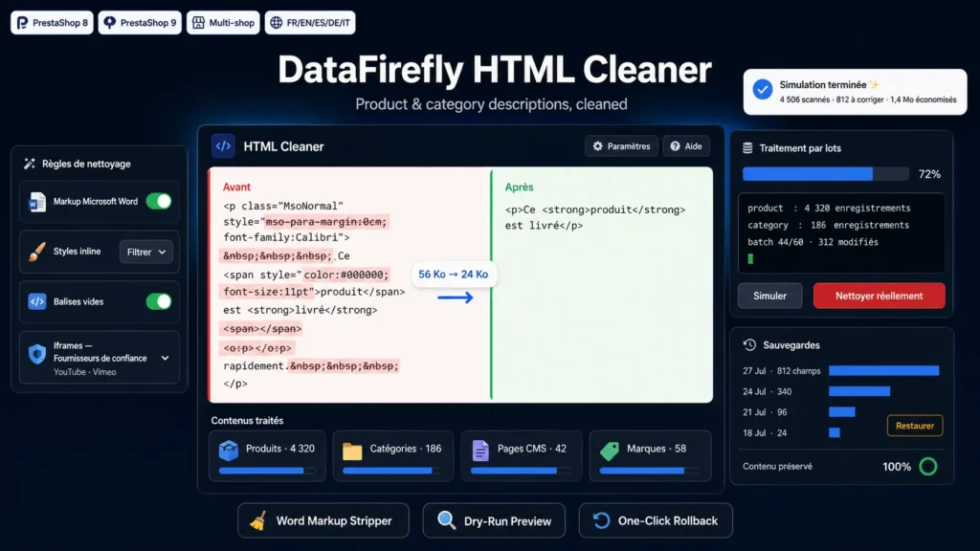
Task: Select the PrestaShop 9 badge
Action: click(140, 23)
